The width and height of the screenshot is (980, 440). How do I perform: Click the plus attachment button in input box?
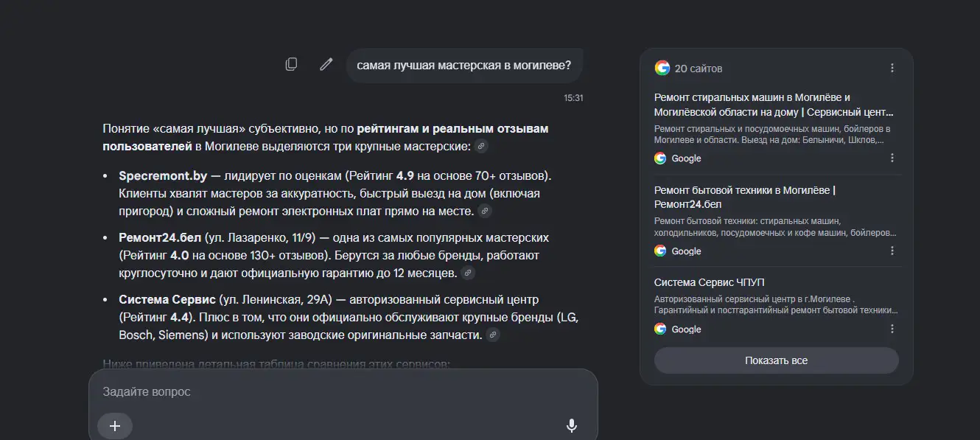pyautogui.click(x=115, y=425)
